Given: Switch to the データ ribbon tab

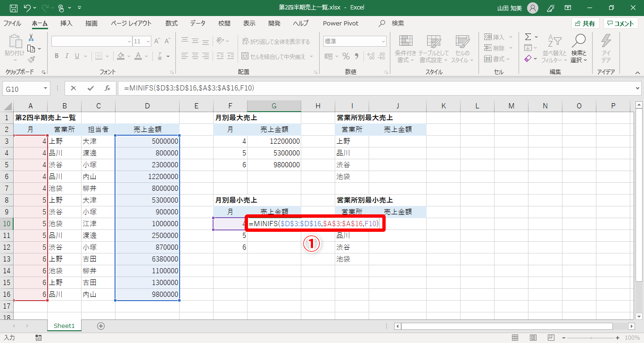Looking at the screenshot, I should pos(198,23).
